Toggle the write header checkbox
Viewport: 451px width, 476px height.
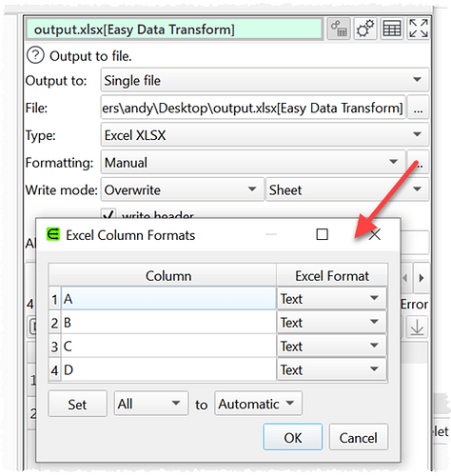pos(108,214)
